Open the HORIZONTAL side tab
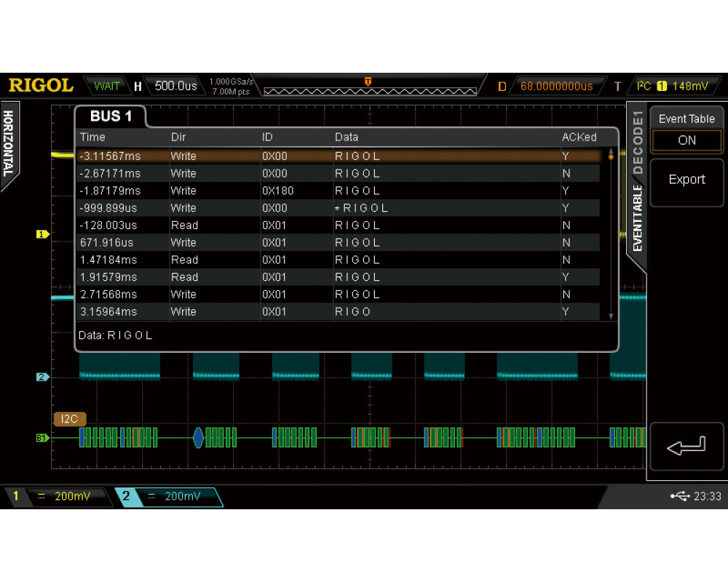This screenshot has height=582, width=728. click(x=9, y=144)
